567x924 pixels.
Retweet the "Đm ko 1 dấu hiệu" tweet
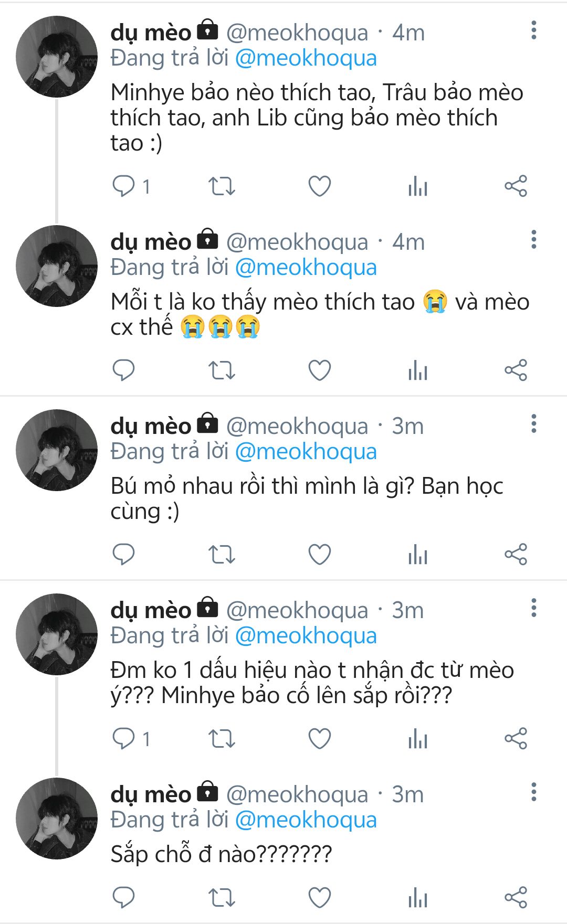coord(222,739)
